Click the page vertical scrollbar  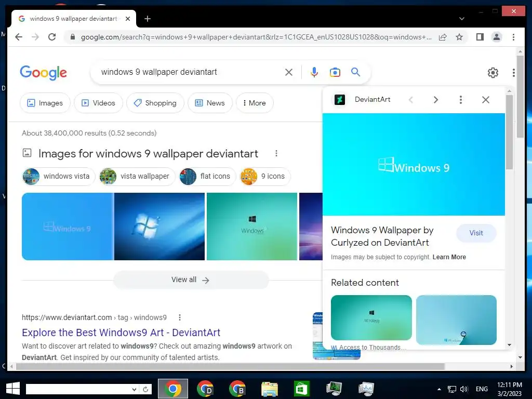pyautogui.click(x=521, y=97)
